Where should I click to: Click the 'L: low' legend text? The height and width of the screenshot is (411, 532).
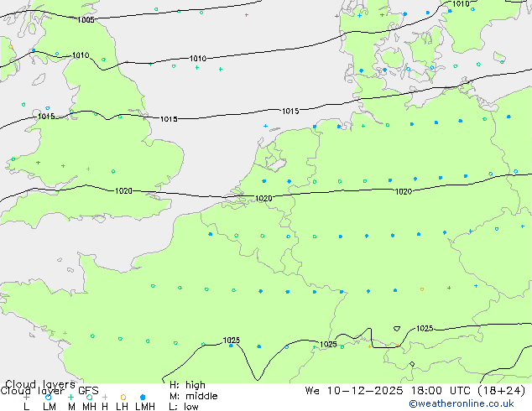[x=184, y=407]
